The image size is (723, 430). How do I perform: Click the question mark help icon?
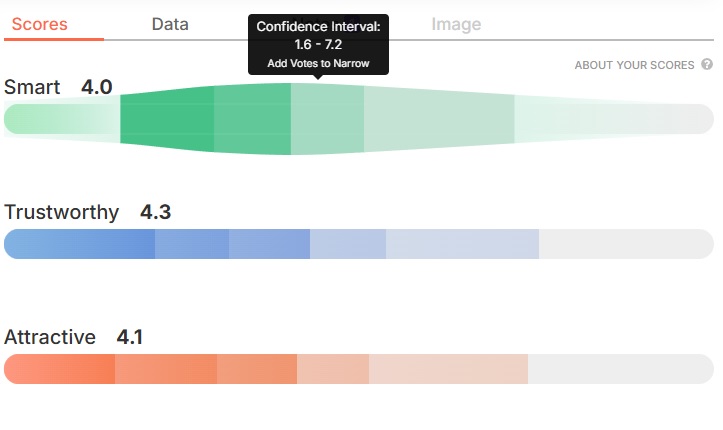pos(707,65)
